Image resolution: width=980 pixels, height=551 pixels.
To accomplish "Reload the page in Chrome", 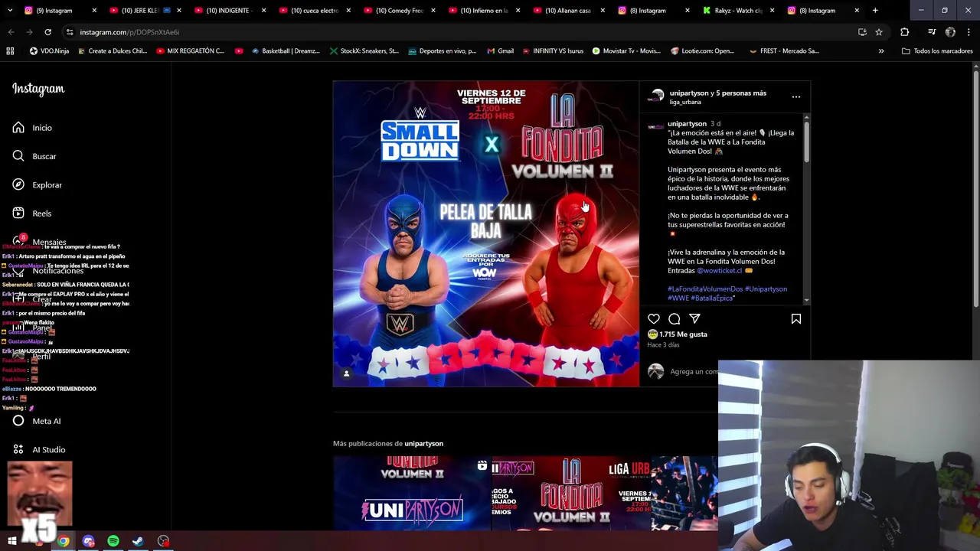I will pos(47,32).
